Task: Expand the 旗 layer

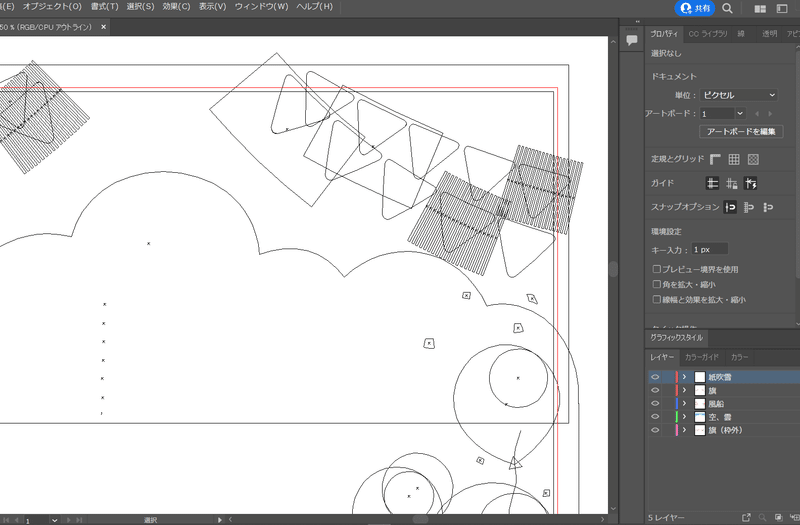Action: tap(685, 390)
